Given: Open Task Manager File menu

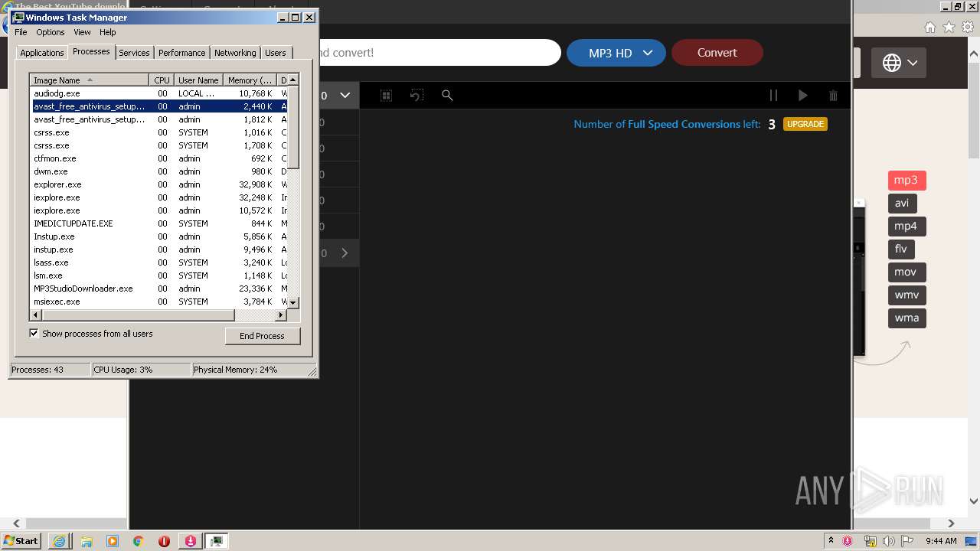Looking at the screenshot, I should [x=21, y=32].
